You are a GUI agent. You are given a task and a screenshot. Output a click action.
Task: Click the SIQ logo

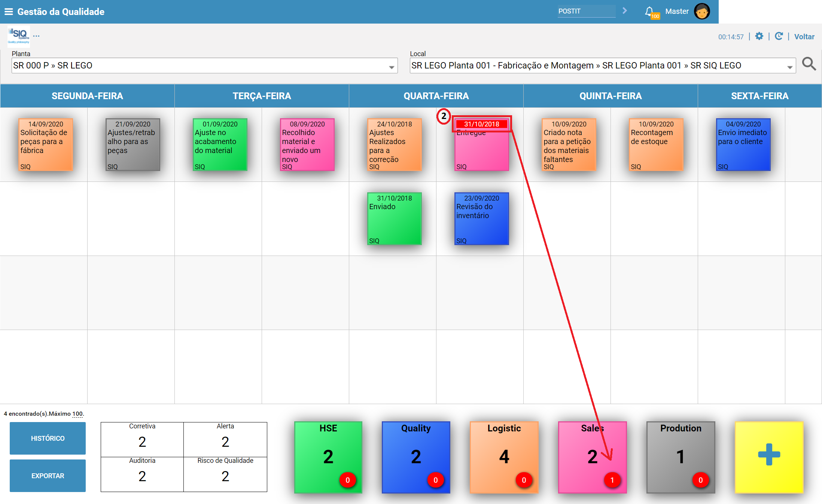(18, 36)
